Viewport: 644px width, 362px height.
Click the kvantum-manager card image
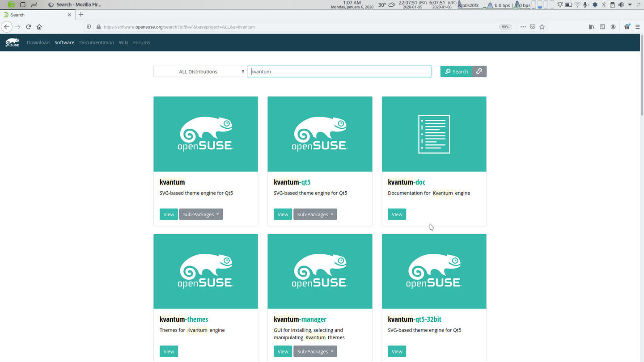click(x=320, y=271)
